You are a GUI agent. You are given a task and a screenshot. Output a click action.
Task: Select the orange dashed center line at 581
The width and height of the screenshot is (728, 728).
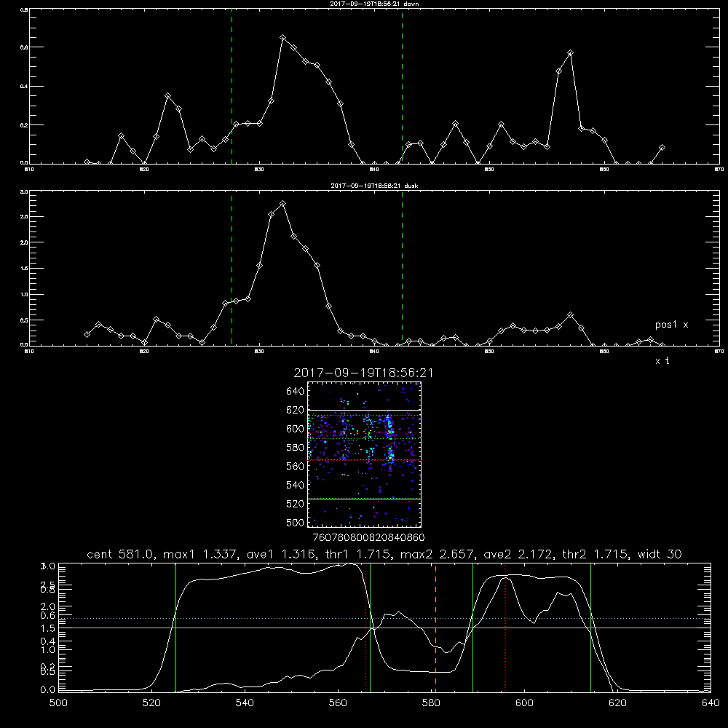click(x=435, y=628)
